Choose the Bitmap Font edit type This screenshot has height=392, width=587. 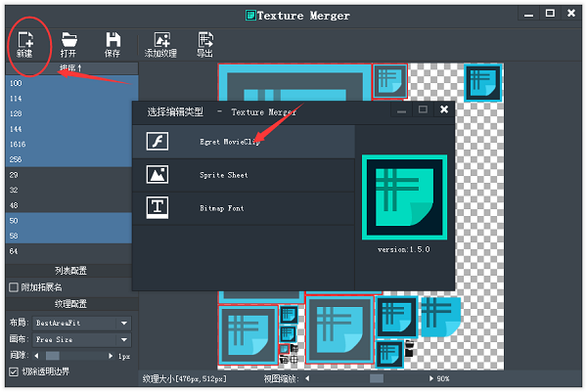(x=244, y=208)
